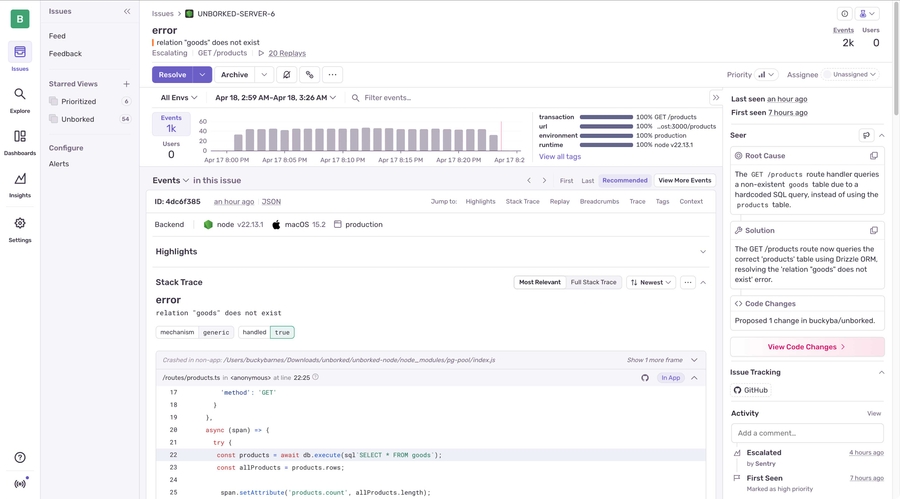Toggle the In App frame filter

click(x=671, y=378)
